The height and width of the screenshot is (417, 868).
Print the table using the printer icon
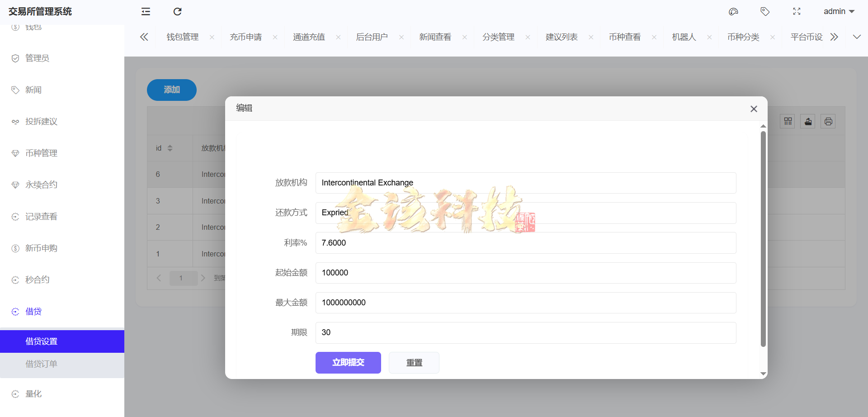point(828,121)
